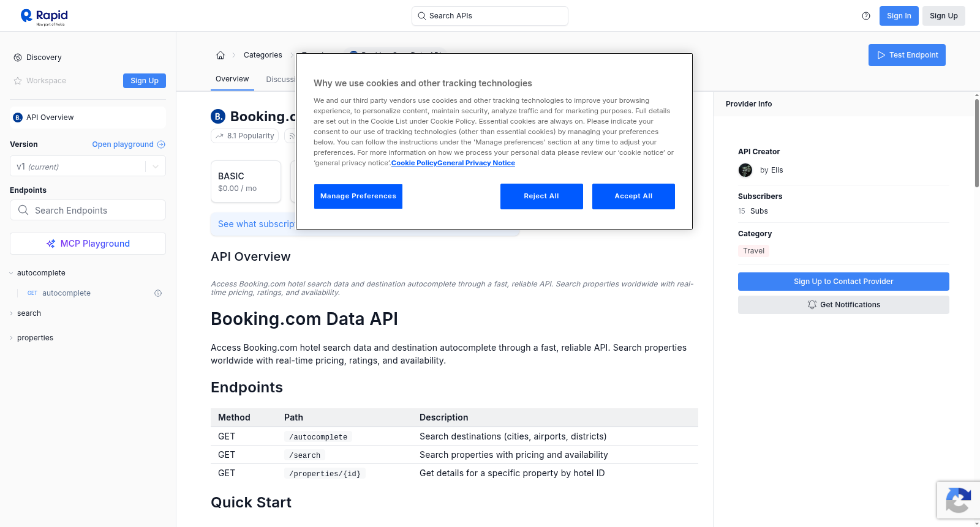This screenshot has height=527, width=980.
Task: Click the Booking.com logo beside the title
Action: [x=218, y=116]
